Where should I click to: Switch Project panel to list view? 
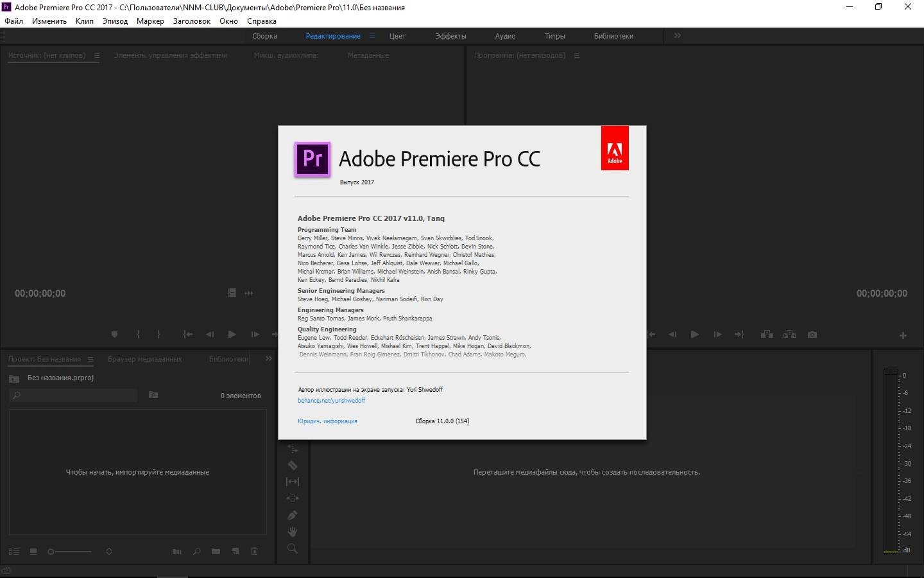(14, 552)
